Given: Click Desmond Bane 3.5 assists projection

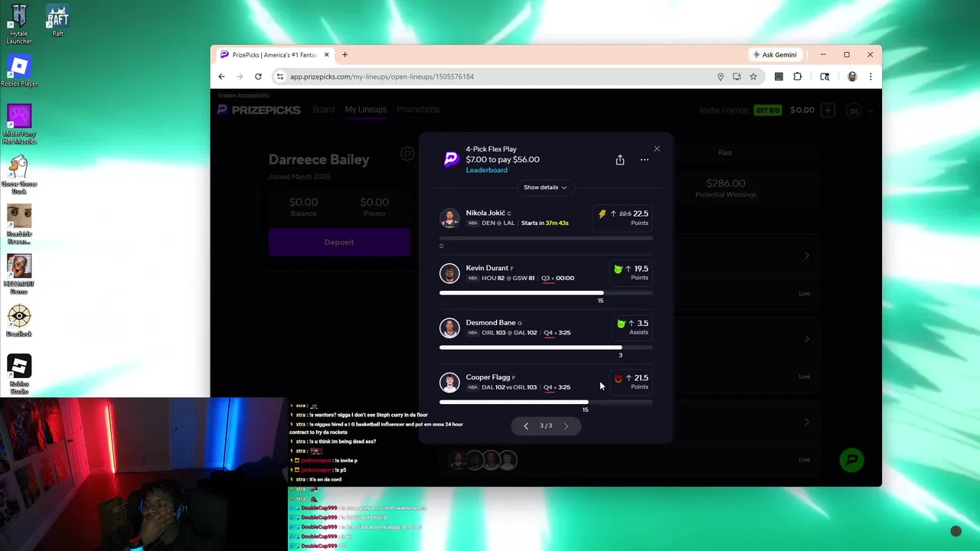Looking at the screenshot, I should coord(632,327).
